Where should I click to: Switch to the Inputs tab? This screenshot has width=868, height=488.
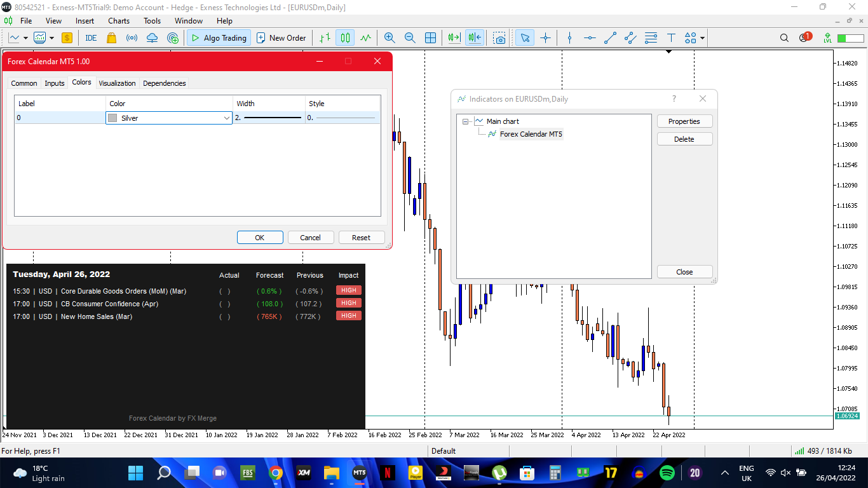(55, 83)
